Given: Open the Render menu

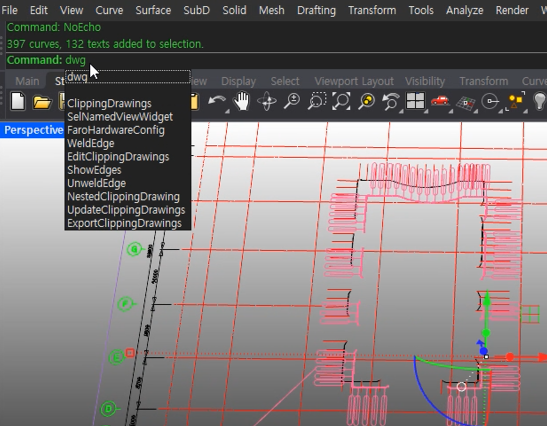Looking at the screenshot, I should coord(512,10).
